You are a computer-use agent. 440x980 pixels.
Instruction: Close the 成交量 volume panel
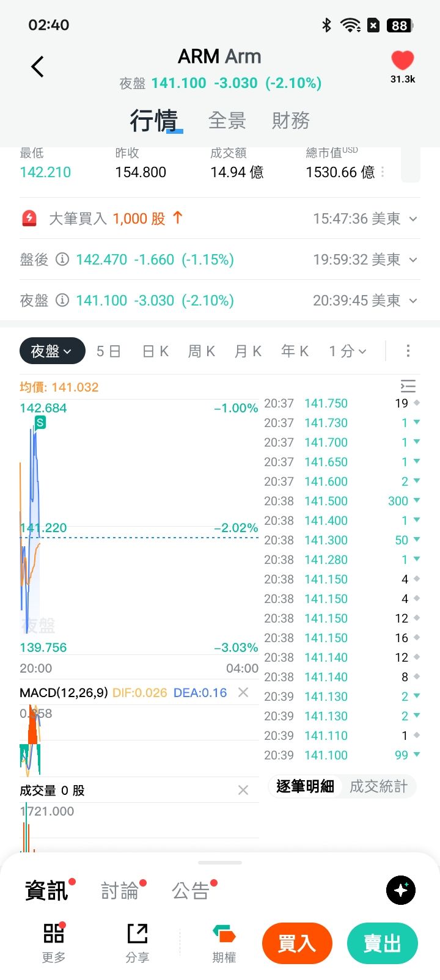coord(243,790)
